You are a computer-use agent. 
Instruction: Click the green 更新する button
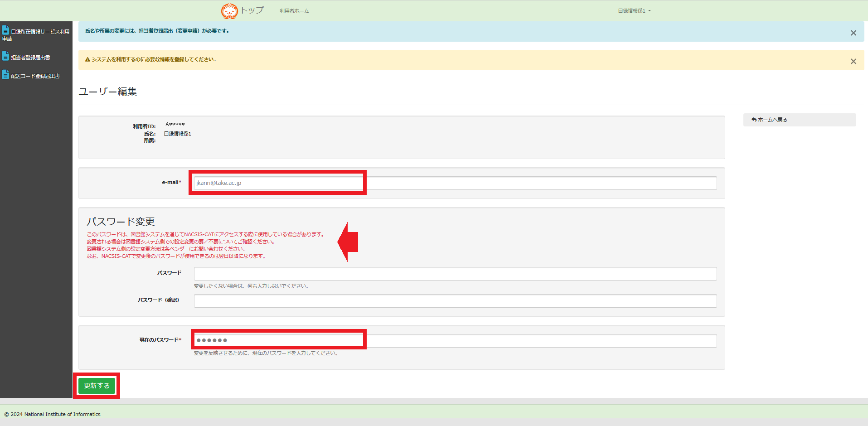(97, 386)
